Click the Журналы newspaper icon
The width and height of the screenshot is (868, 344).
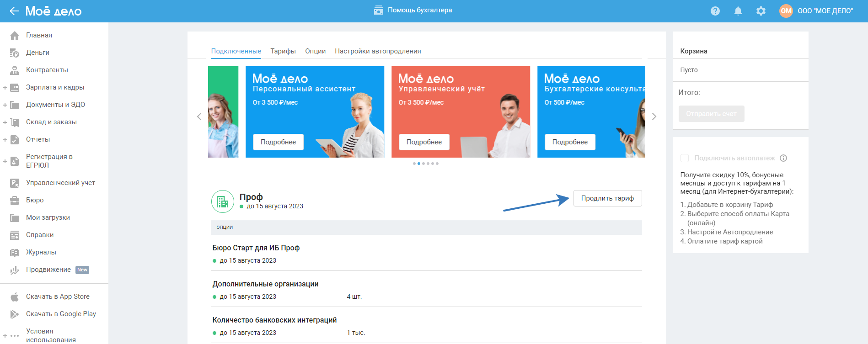coord(15,253)
